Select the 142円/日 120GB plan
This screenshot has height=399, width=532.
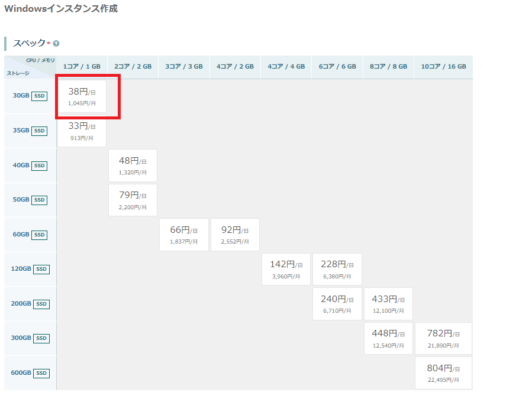coord(286,269)
